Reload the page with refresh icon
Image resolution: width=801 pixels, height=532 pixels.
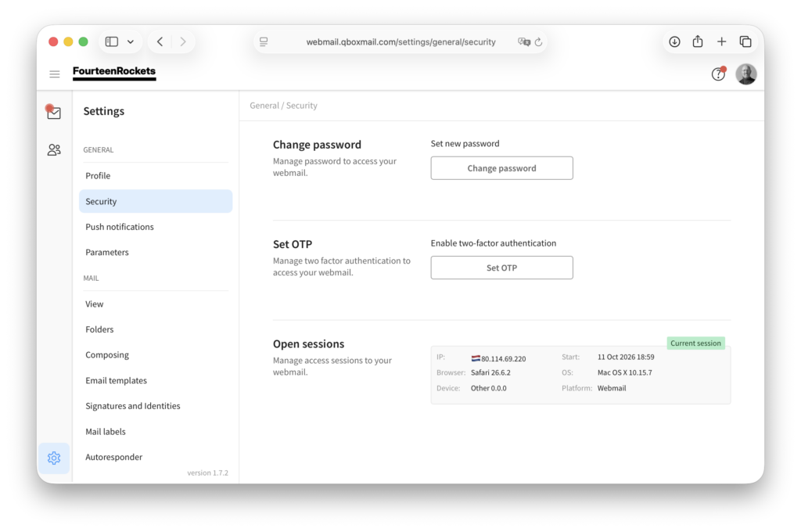[538, 42]
